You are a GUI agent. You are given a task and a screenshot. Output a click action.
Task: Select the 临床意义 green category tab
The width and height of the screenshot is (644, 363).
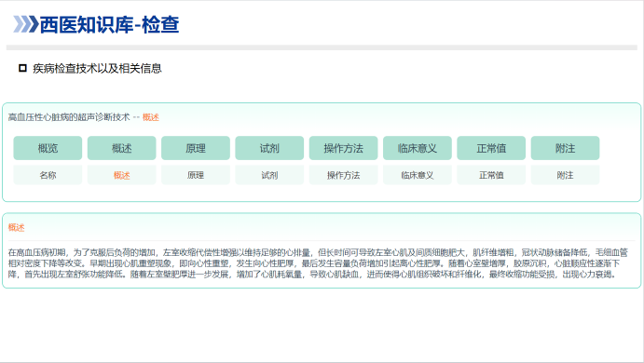[418, 148]
